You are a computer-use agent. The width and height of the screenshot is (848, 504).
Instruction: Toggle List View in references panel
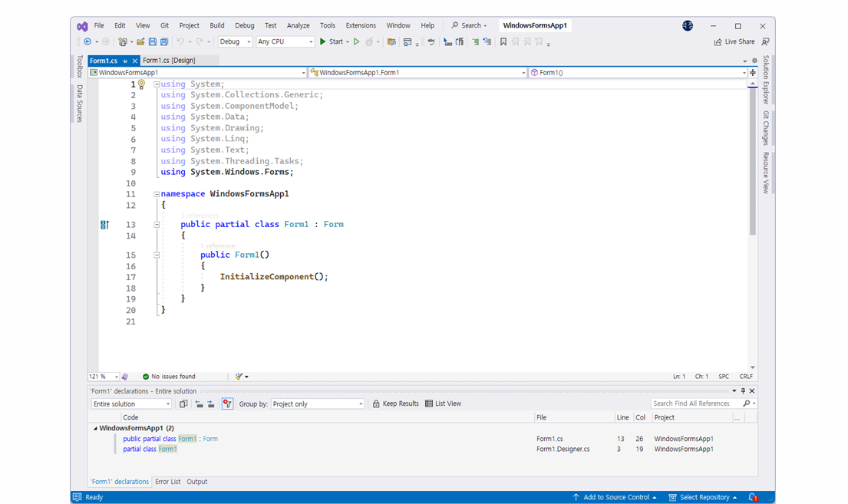(x=443, y=404)
